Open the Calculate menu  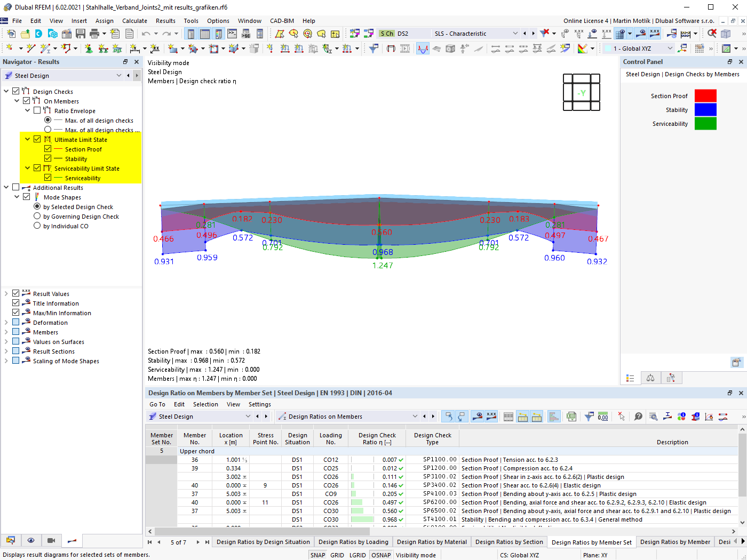coord(134,21)
